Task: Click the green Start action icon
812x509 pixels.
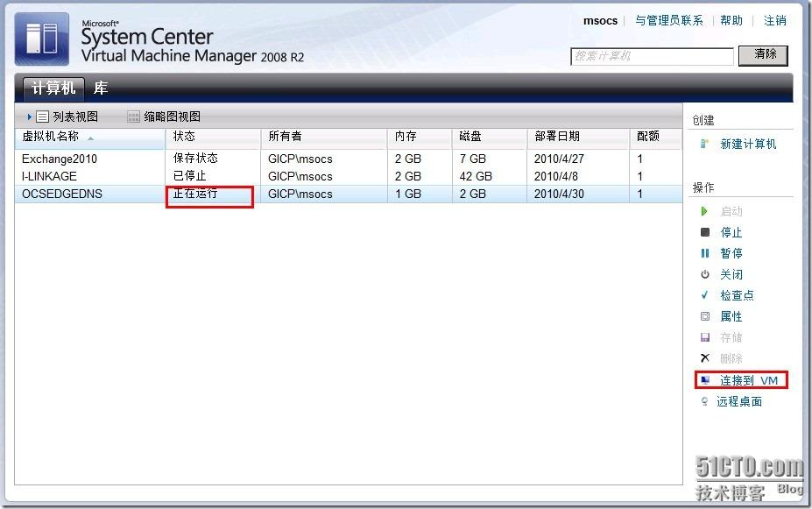Action: point(704,211)
